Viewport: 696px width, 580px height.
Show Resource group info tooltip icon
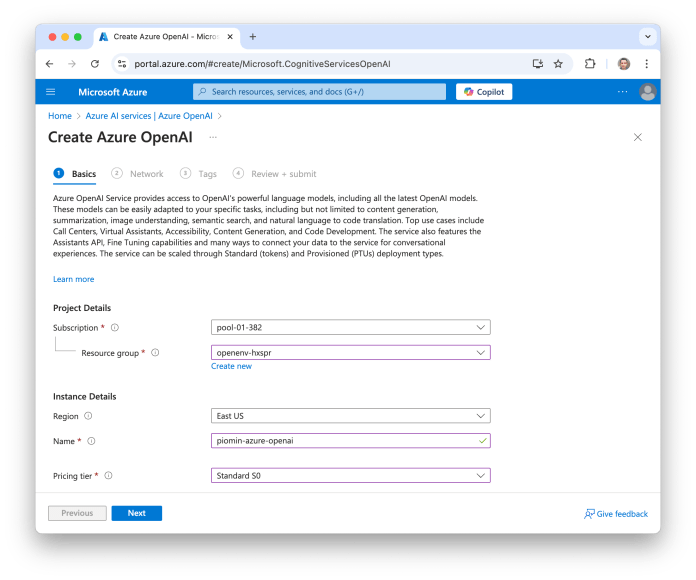(155, 353)
